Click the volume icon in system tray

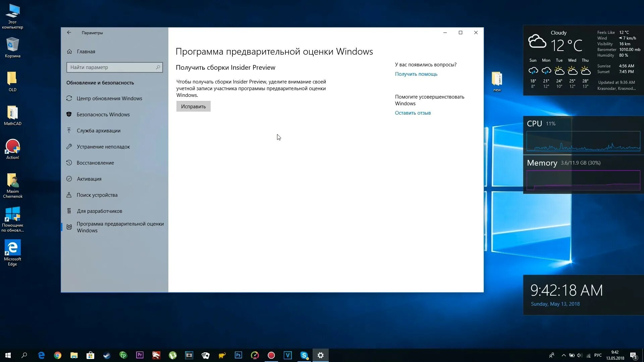coord(580,355)
